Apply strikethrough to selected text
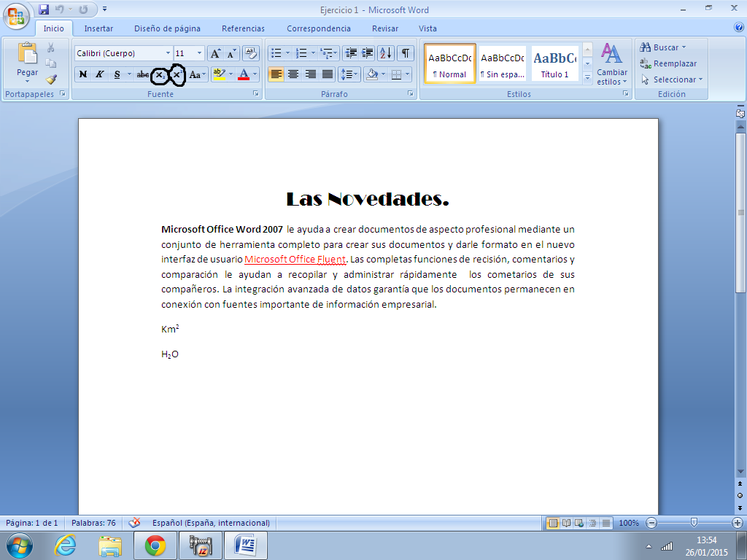 tap(141, 75)
